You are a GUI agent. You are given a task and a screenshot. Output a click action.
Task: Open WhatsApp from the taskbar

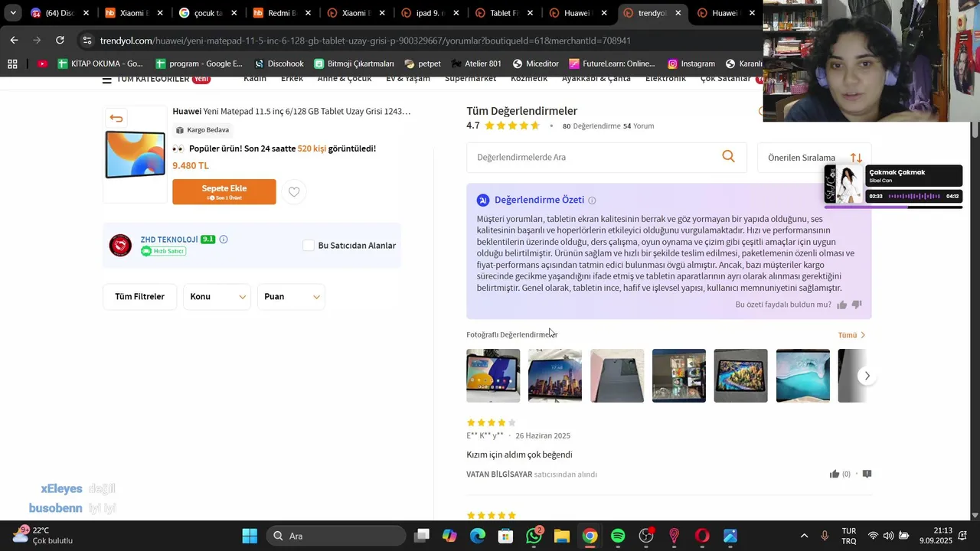(x=534, y=536)
